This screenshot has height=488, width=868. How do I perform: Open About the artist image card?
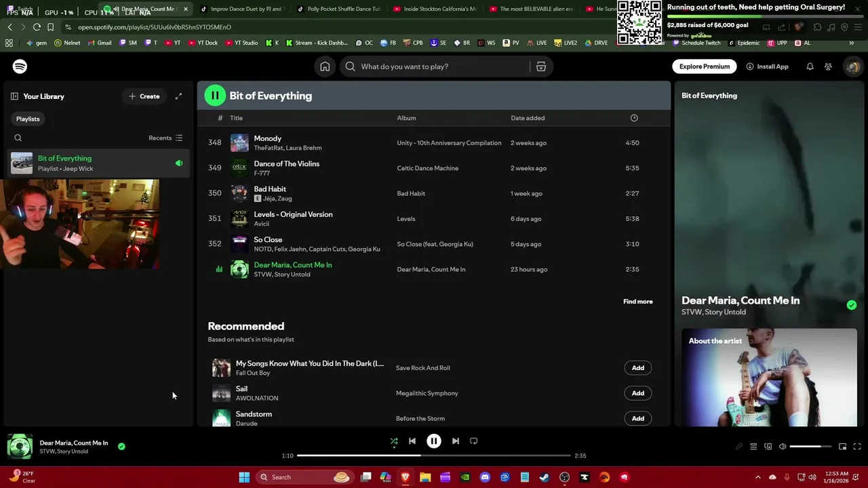coord(769,378)
